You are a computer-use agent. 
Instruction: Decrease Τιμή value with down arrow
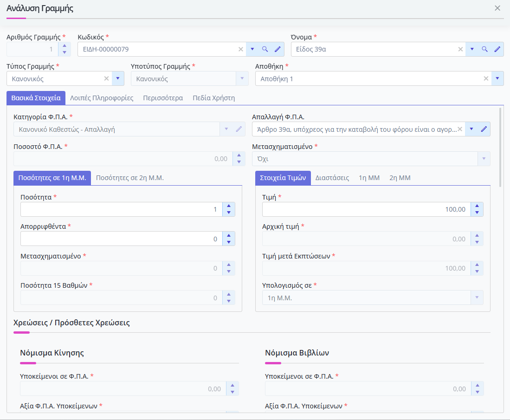tap(477, 213)
